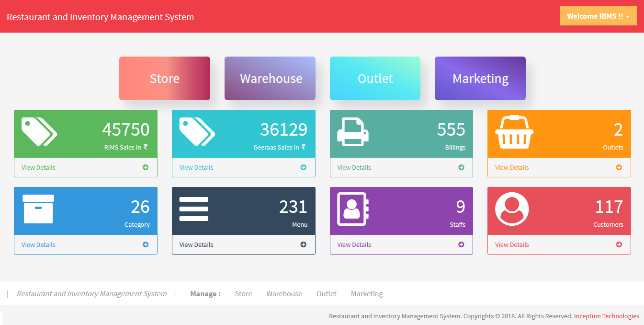The image size is (644, 325).
Task: Go to the Marketing module tile
Action: [x=480, y=79]
